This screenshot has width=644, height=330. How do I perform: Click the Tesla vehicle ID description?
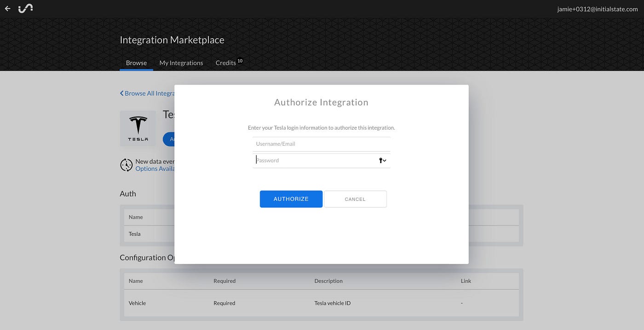pyautogui.click(x=333, y=303)
